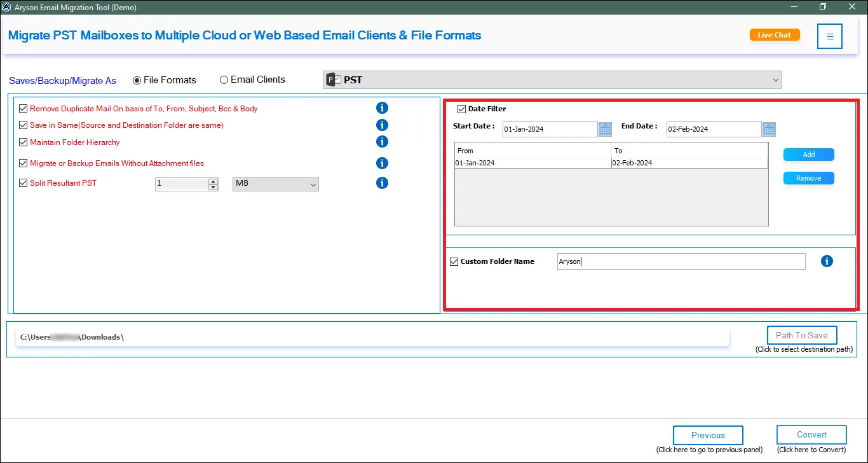Click the Path To Save button
This screenshot has width=868, height=463.
click(x=802, y=335)
